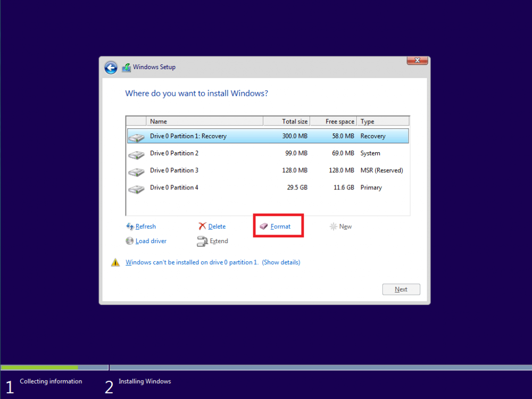Image resolution: width=532 pixels, height=399 pixels.
Task: Click the 69.0 MB free space cell
Action: click(x=343, y=153)
